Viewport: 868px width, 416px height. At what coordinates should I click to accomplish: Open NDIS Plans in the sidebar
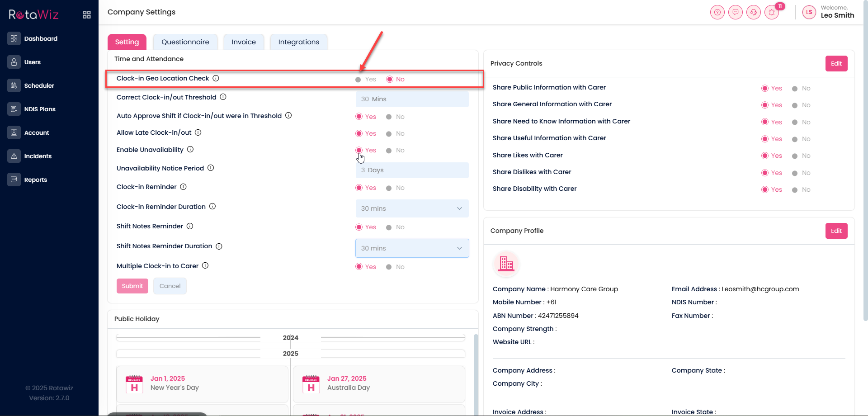[40, 109]
